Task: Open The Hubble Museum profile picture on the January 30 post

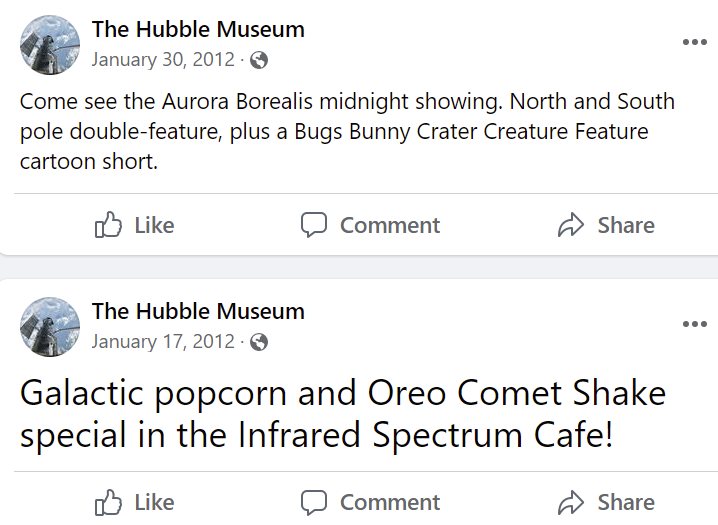Action: 50,45
